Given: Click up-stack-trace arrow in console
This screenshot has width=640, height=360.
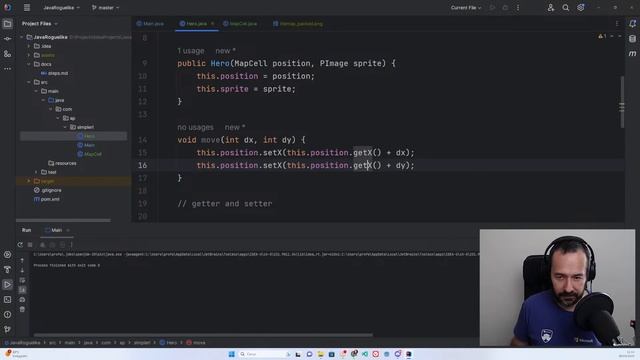Looking at the screenshot, I should (22, 260).
